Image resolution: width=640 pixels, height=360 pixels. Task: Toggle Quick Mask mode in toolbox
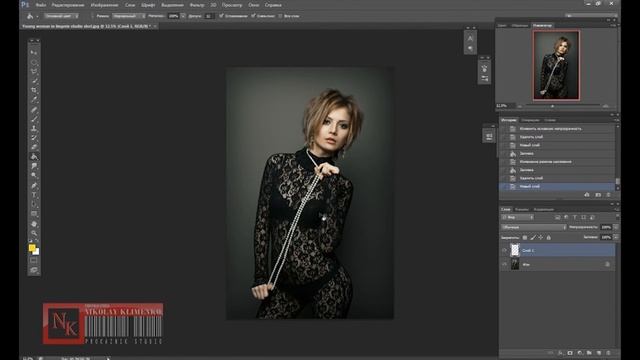pos(34,260)
